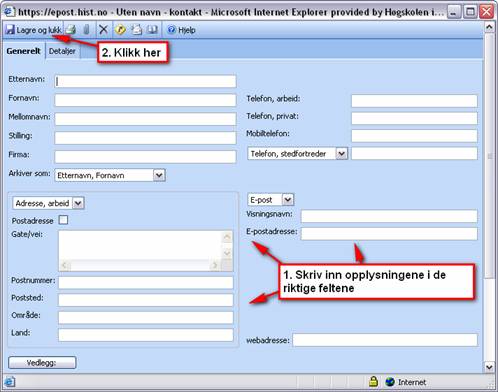Toggle the Postadresse checkbox
The width and height of the screenshot is (498, 392).
(63, 220)
